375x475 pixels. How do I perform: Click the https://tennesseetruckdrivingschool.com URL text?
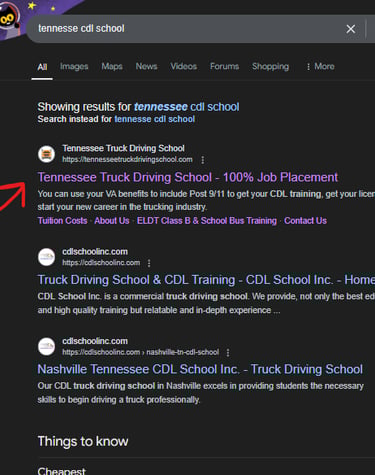[127, 160]
